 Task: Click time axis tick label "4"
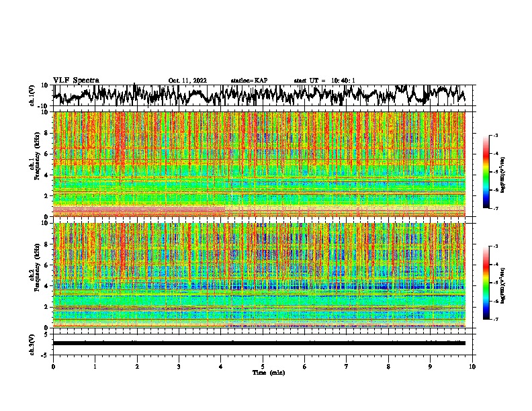tap(221, 367)
